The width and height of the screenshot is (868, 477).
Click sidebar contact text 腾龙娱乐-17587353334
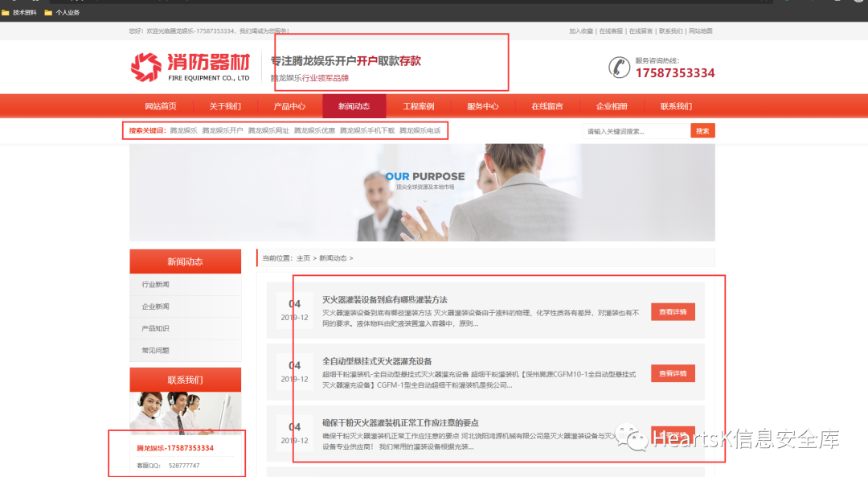pyautogui.click(x=175, y=448)
